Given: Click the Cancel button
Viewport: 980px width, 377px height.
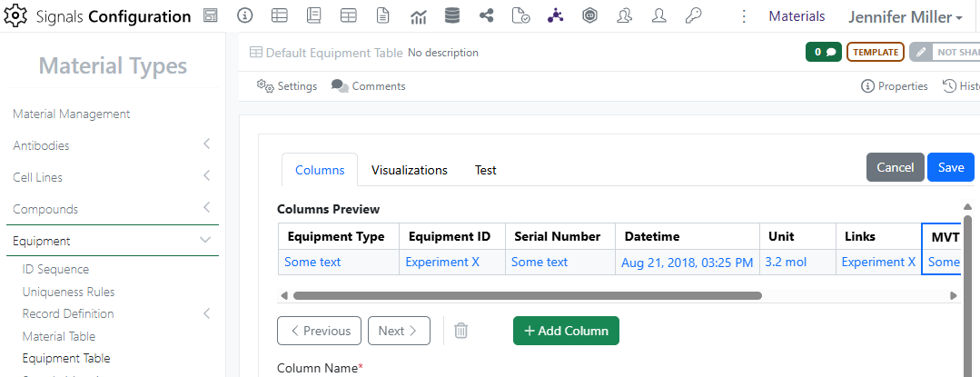Looking at the screenshot, I should click(x=895, y=167).
